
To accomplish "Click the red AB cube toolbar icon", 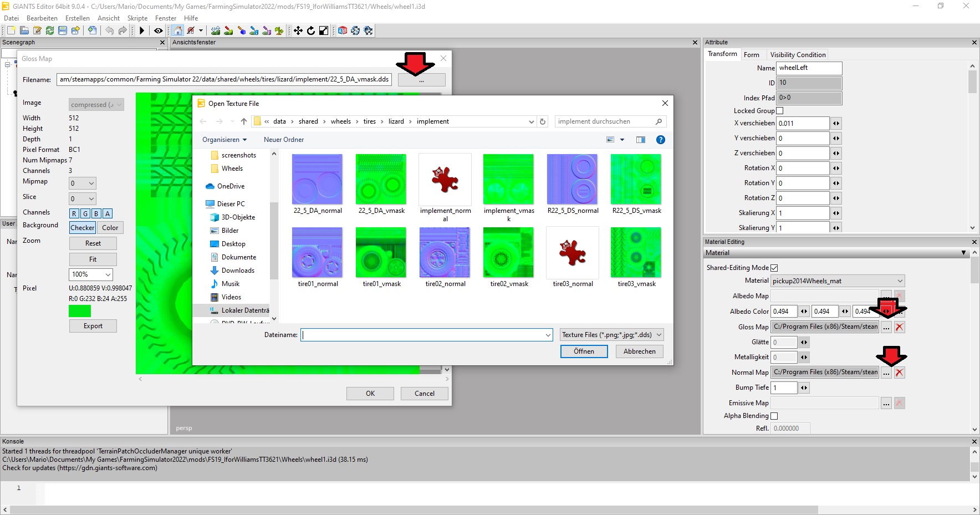I will click(343, 30).
